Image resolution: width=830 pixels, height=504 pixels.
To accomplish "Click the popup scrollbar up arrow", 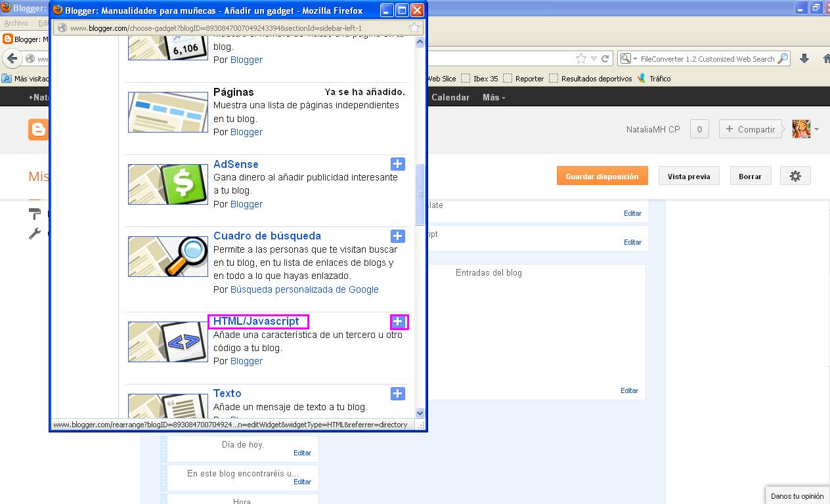I will 420,42.
